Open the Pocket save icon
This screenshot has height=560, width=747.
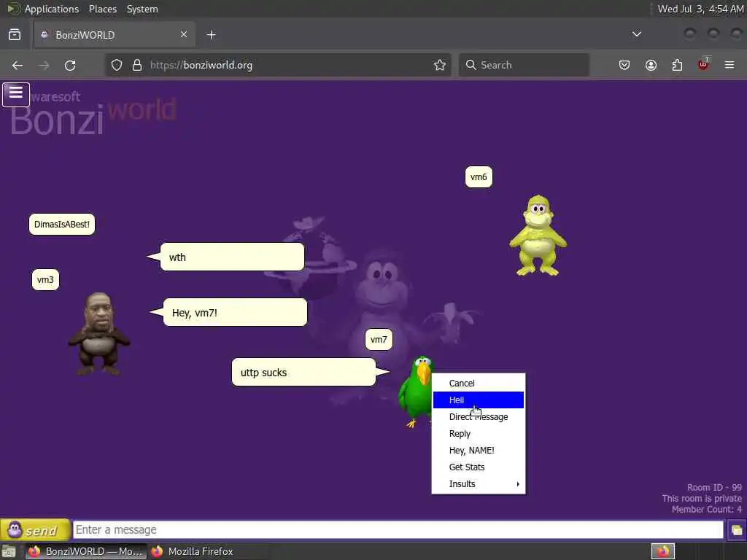point(624,65)
